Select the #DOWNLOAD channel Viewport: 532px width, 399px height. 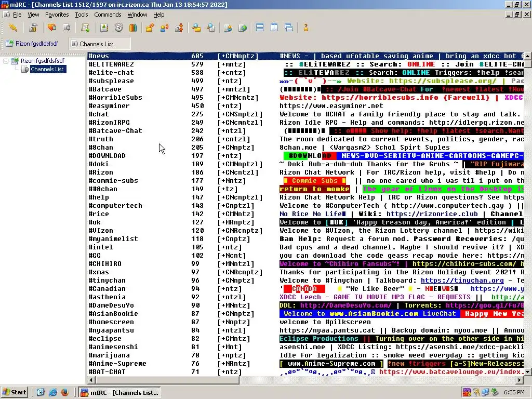305,156
